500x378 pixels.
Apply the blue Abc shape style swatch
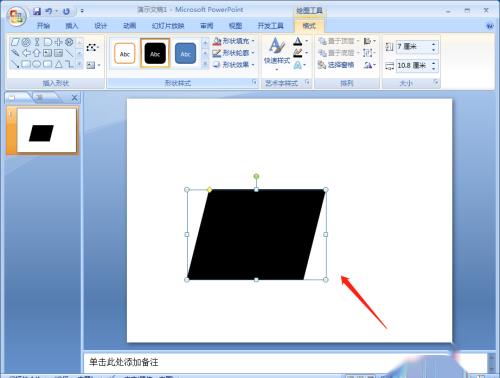coord(185,53)
